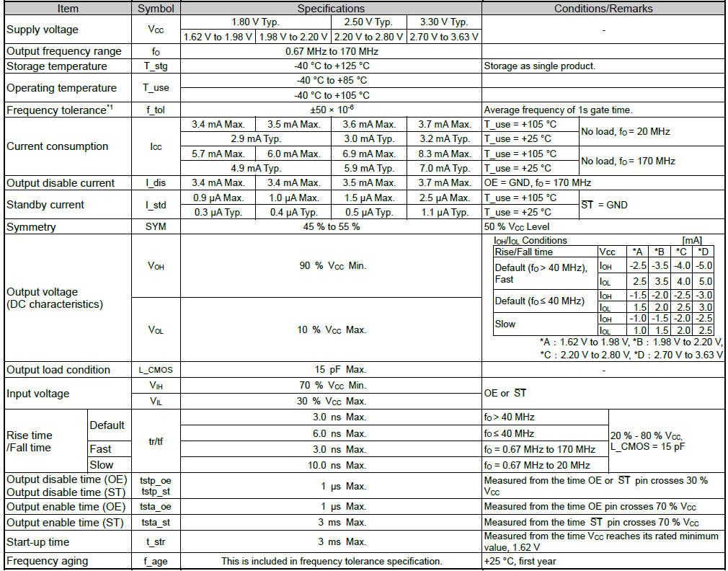728x571 pixels.
Task: Click the 'Input voltage' row label
Action: (x=38, y=394)
